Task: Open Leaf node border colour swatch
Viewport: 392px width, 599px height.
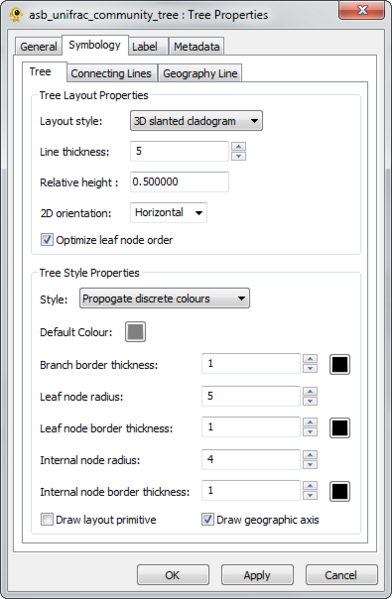Action: [340, 428]
